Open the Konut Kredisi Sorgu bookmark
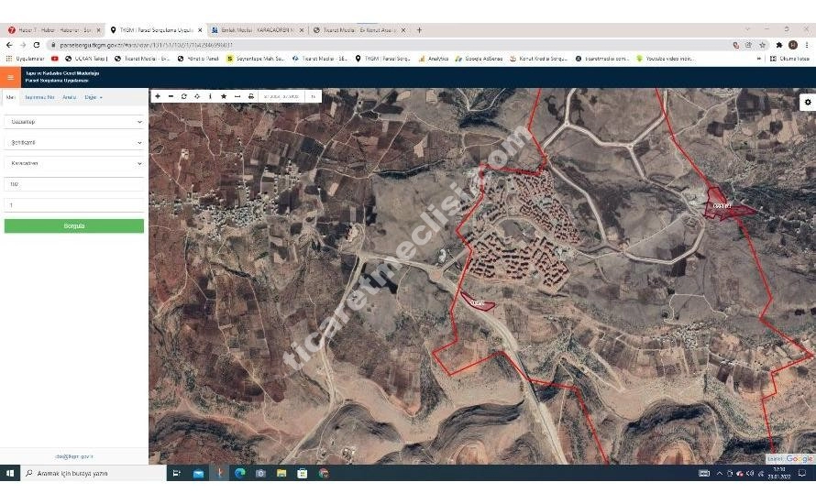This screenshot has width=816, height=504. (538, 59)
